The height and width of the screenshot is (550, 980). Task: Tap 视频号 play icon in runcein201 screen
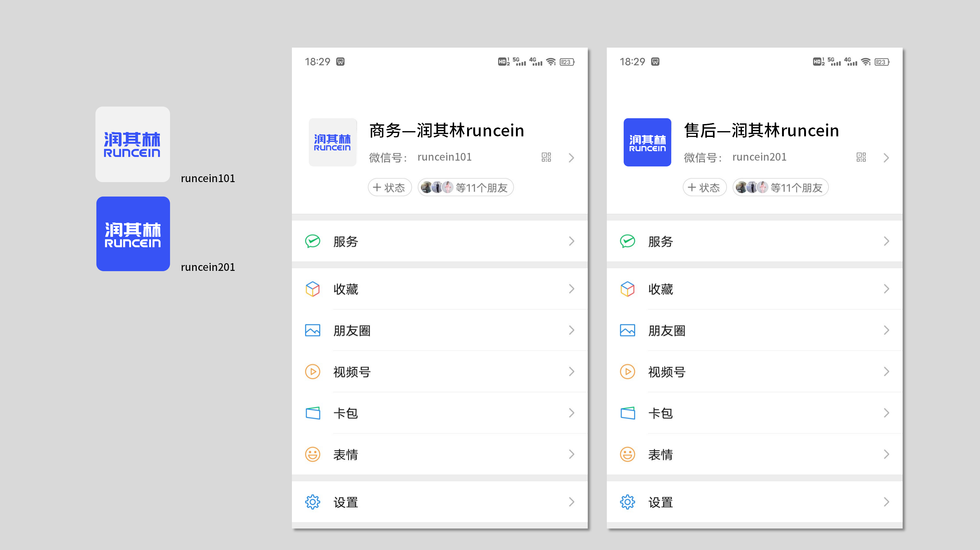(628, 372)
